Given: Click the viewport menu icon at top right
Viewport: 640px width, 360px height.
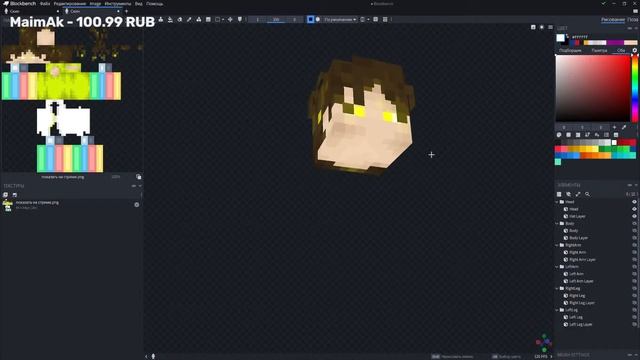Looking at the screenshot, I should pos(550,27).
